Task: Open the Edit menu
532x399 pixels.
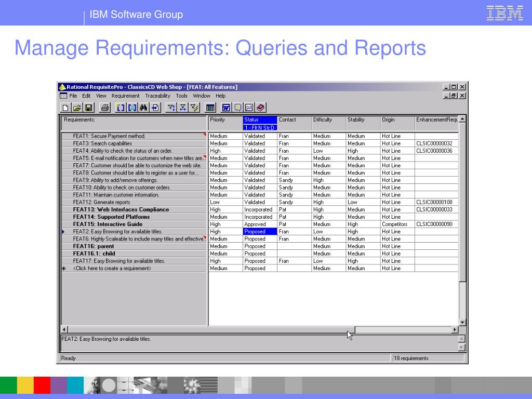Action: [x=86, y=96]
